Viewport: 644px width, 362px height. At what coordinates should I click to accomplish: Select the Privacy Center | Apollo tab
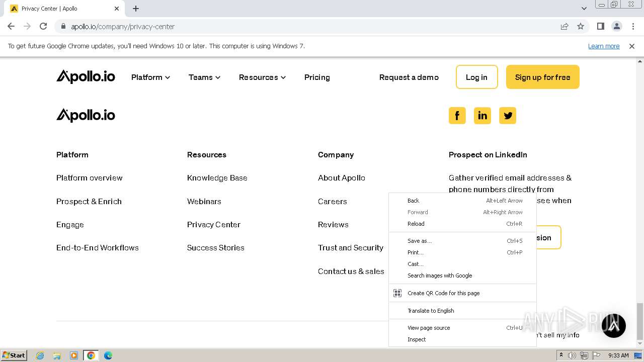(x=65, y=9)
